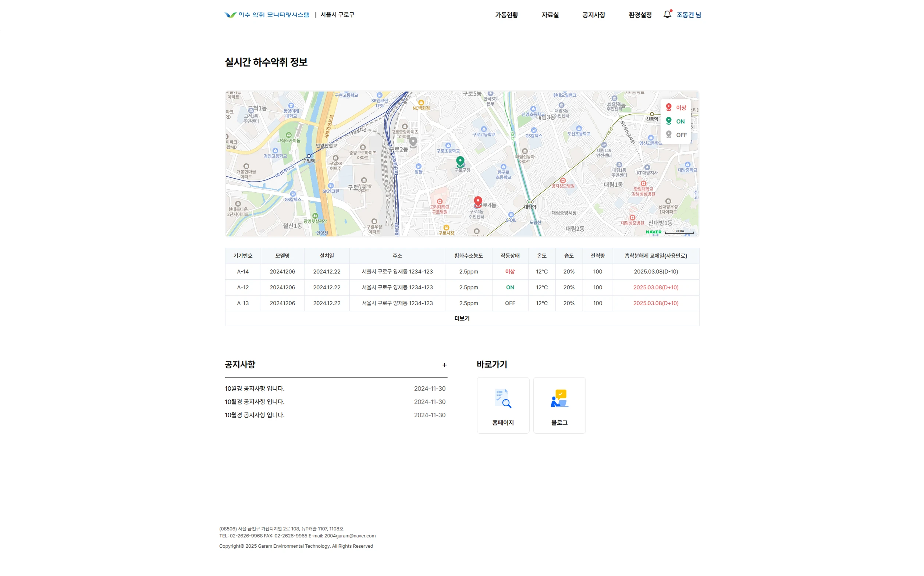Click the red 이상 legend icon

tap(669, 107)
